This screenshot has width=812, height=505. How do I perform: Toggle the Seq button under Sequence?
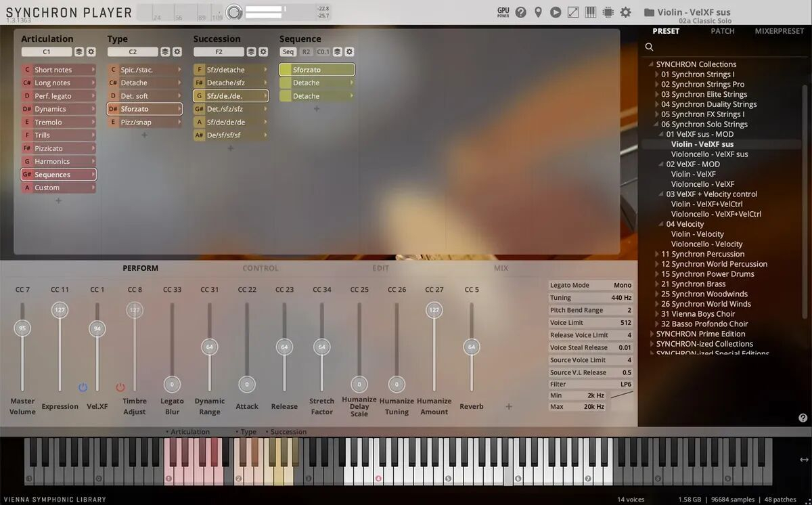pyautogui.click(x=288, y=52)
